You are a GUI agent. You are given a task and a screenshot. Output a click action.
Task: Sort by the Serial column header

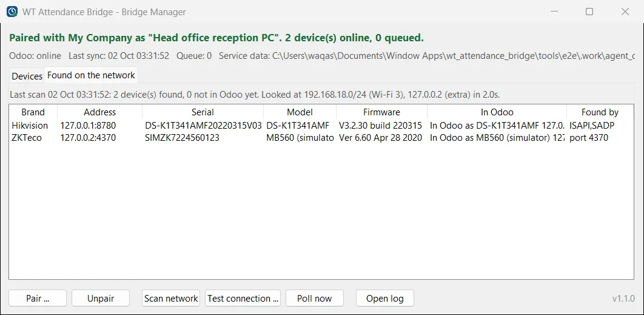coord(203,112)
